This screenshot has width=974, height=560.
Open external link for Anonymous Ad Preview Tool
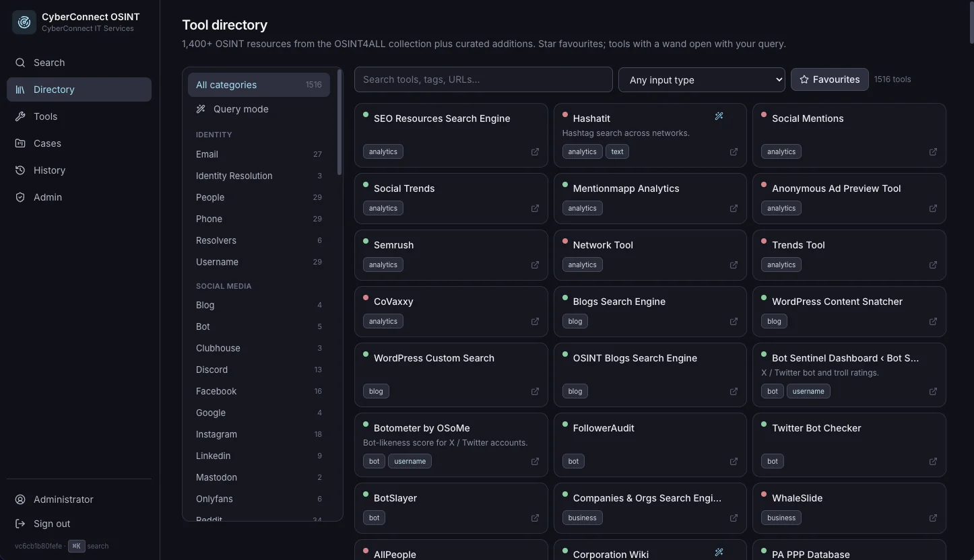coord(933,209)
